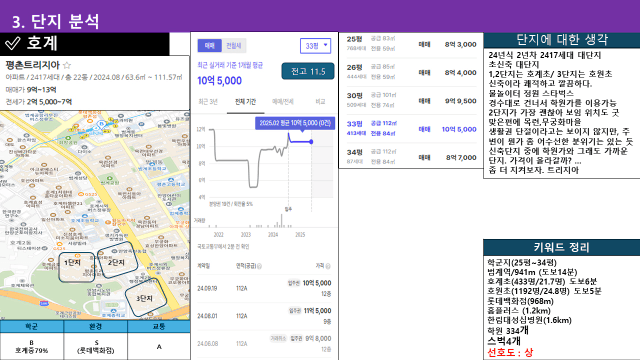Image resolution: width=640 pixels, height=360 pixels.
Task: Click the 최근 실거래 기준 1개월 평균 label
Action: click(x=230, y=65)
